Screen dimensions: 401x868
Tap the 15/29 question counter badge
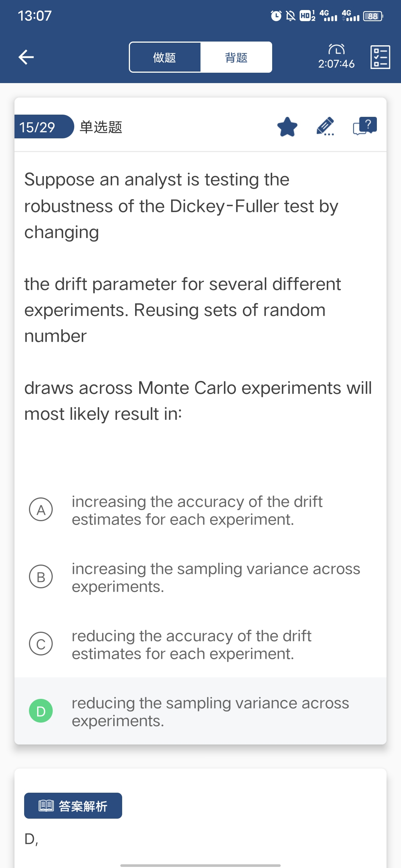click(x=41, y=127)
